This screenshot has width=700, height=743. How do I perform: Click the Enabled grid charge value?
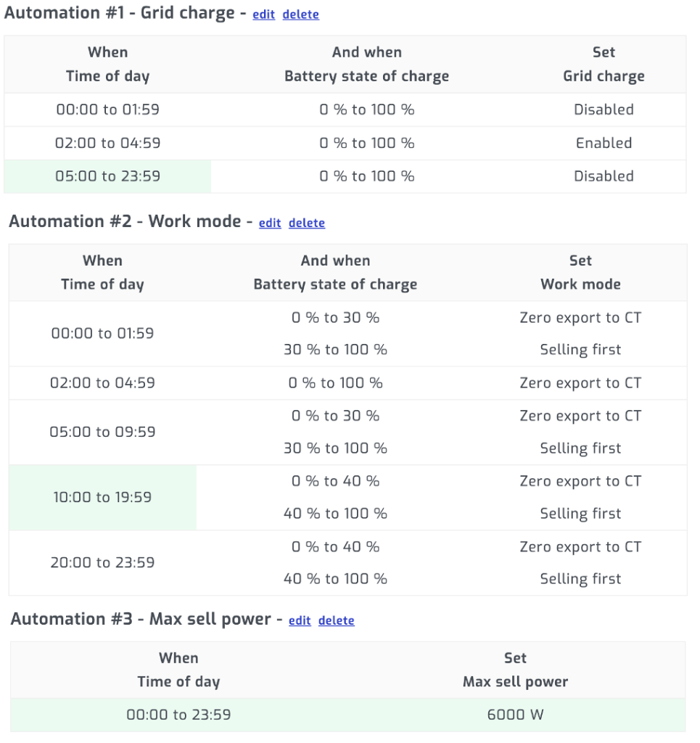click(604, 143)
